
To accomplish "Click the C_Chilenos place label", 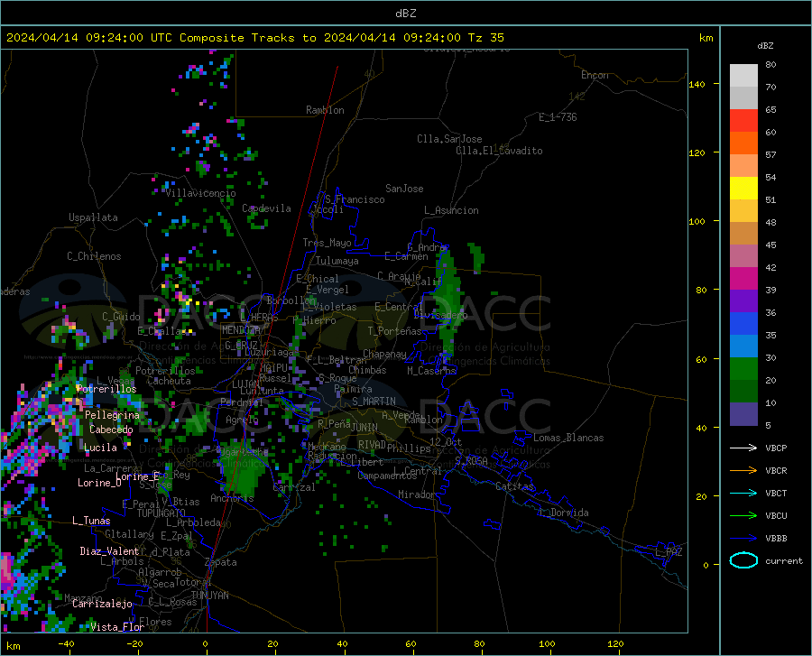I will [x=94, y=256].
